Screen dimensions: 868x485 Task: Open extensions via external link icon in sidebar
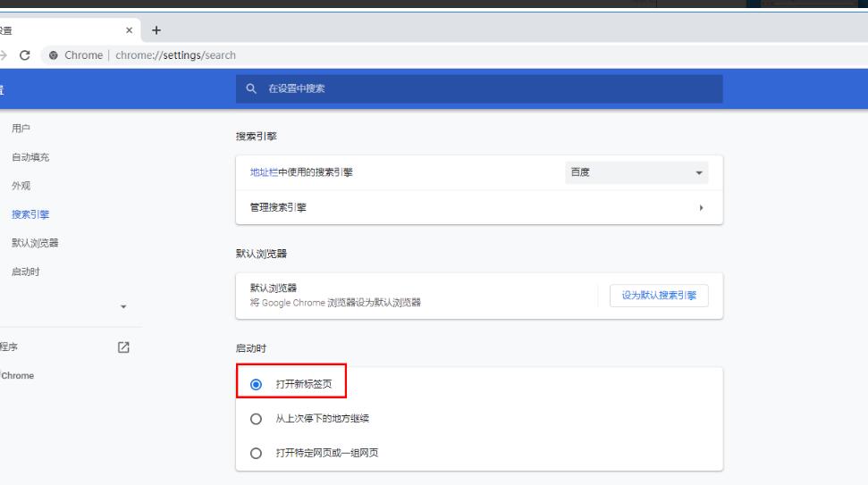click(x=123, y=347)
